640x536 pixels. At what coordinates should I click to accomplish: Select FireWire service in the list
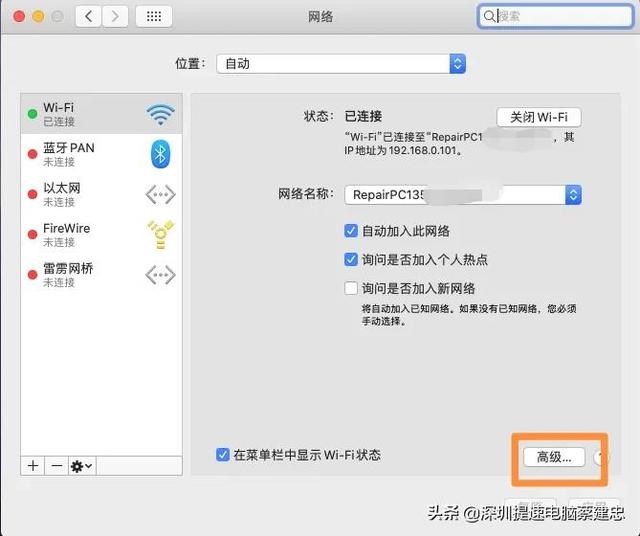(101, 234)
